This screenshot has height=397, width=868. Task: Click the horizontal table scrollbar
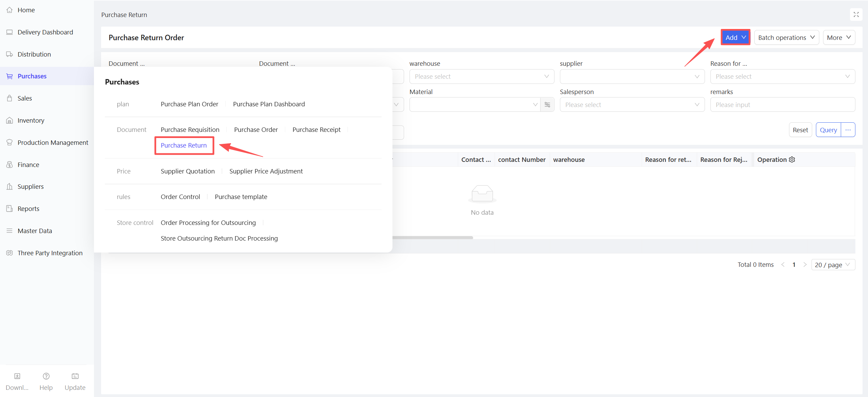[x=432, y=238]
